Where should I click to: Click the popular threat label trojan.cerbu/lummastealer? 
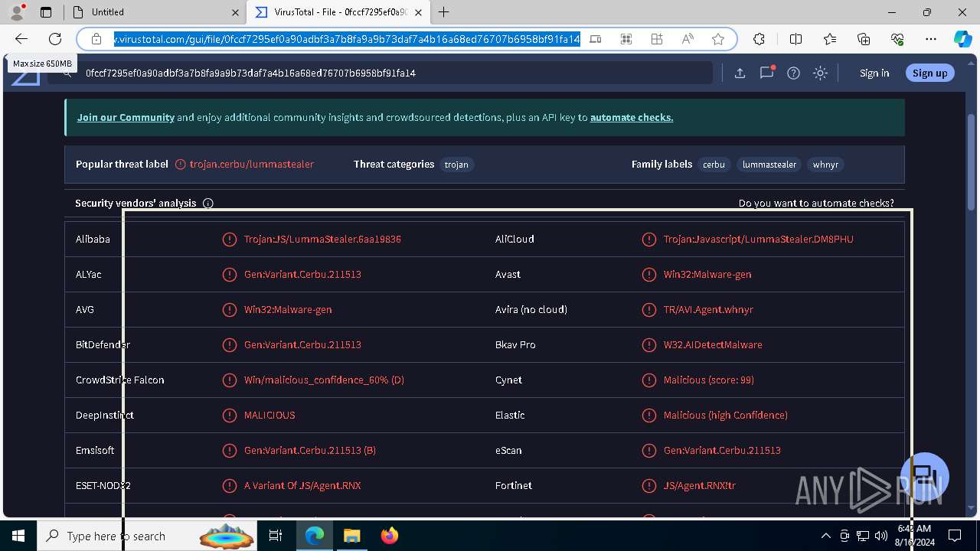pos(252,164)
